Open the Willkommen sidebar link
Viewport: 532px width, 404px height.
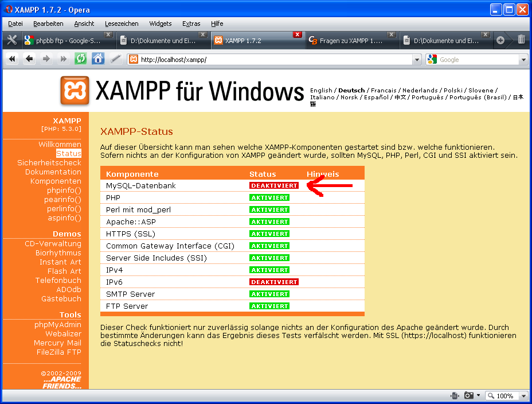[x=60, y=144]
